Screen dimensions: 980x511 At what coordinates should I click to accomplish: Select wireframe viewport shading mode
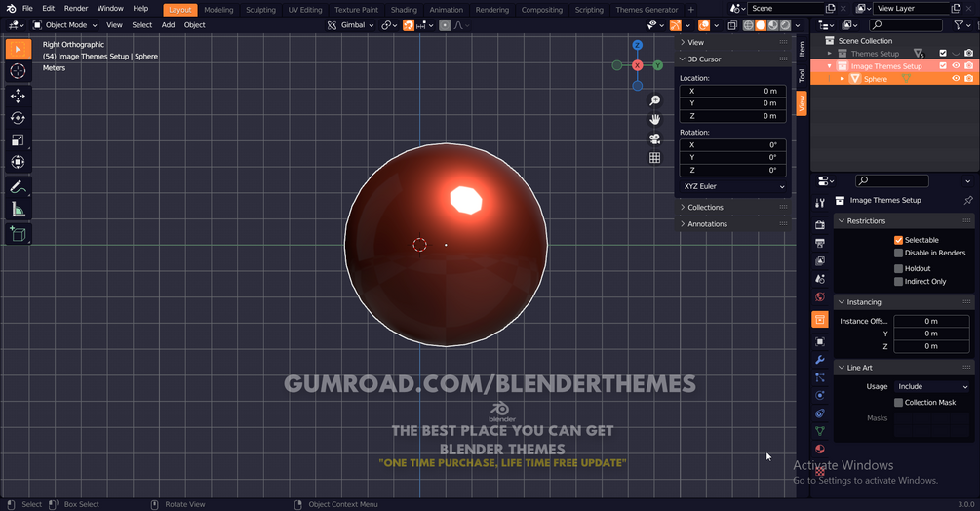tap(748, 25)
